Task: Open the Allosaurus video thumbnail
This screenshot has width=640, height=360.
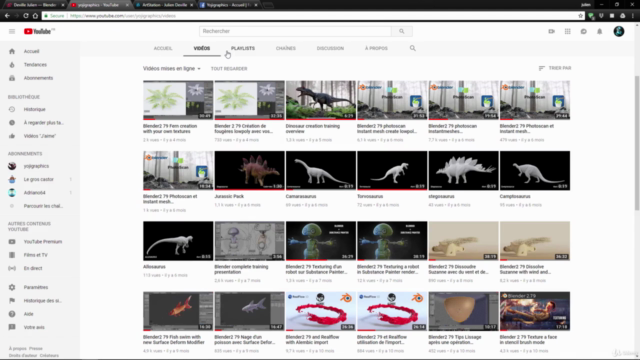Action: pyautogui.click(x=178, y=241)
